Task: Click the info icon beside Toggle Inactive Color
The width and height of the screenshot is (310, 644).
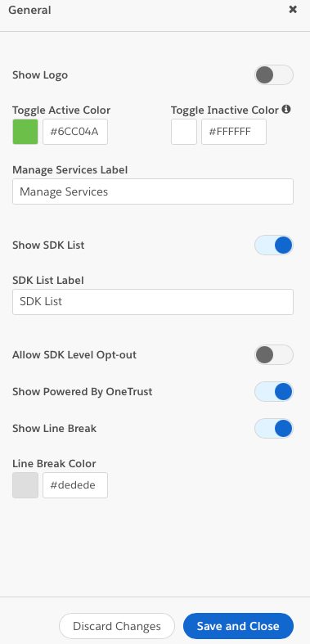Action: pyautogui.click(x=286, y=110)
